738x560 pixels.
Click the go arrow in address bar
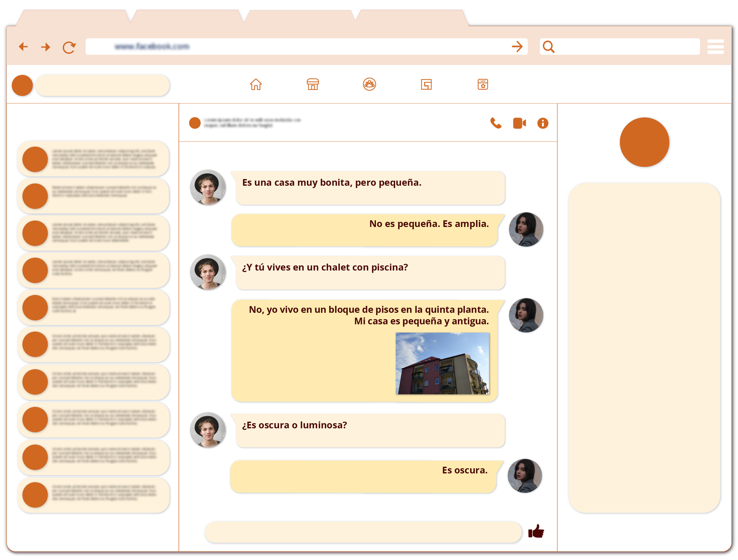click(x=517, y=47)
